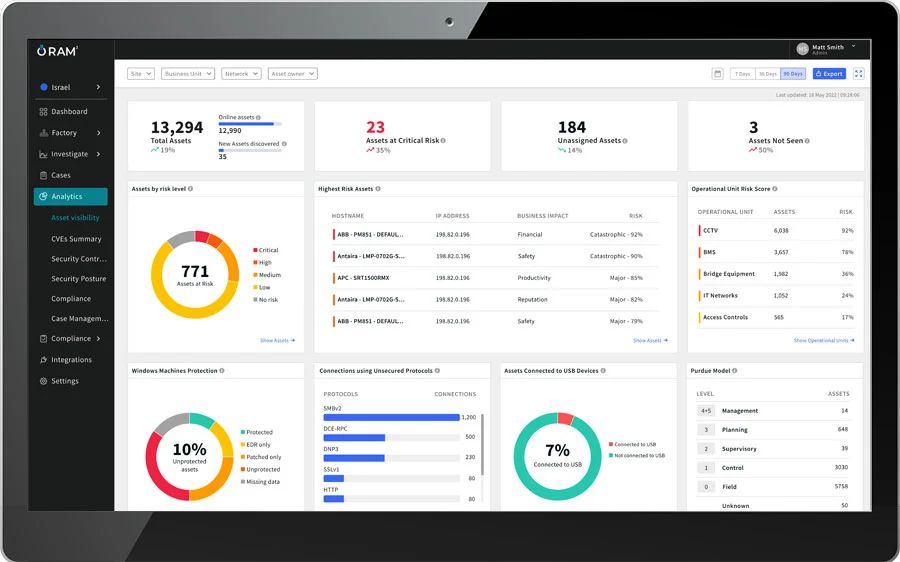Click the Factory icon in sidebar

point(43,133)
